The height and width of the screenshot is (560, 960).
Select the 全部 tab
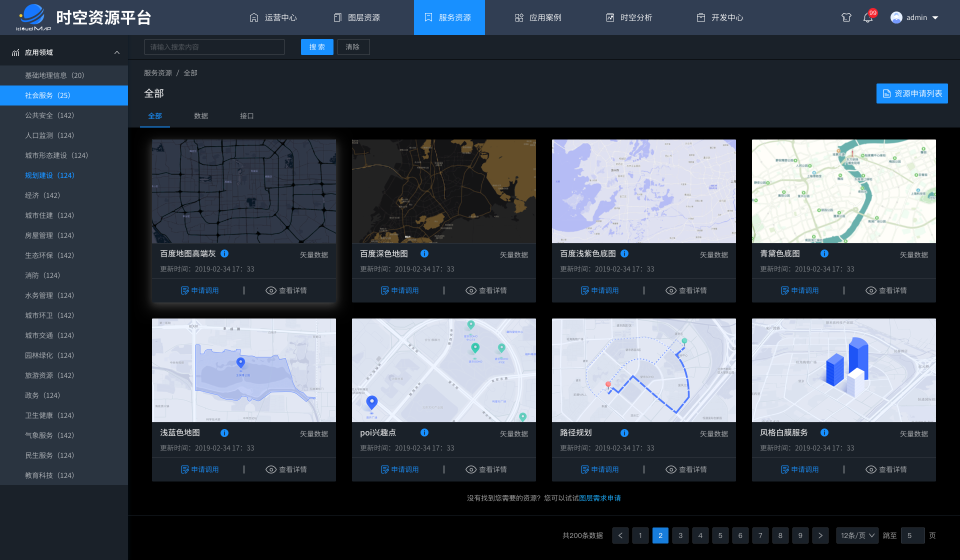click(155, 116)
